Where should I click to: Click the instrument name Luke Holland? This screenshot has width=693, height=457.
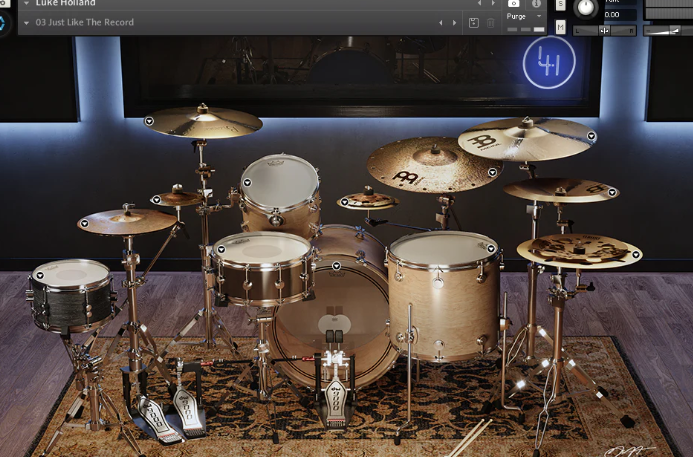[x=65, y=3]
